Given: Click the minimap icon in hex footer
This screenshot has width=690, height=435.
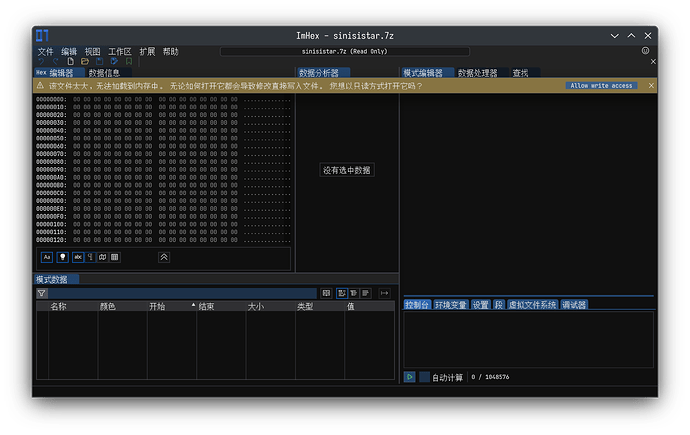Looking at the screenshot, I should point(103,257).
